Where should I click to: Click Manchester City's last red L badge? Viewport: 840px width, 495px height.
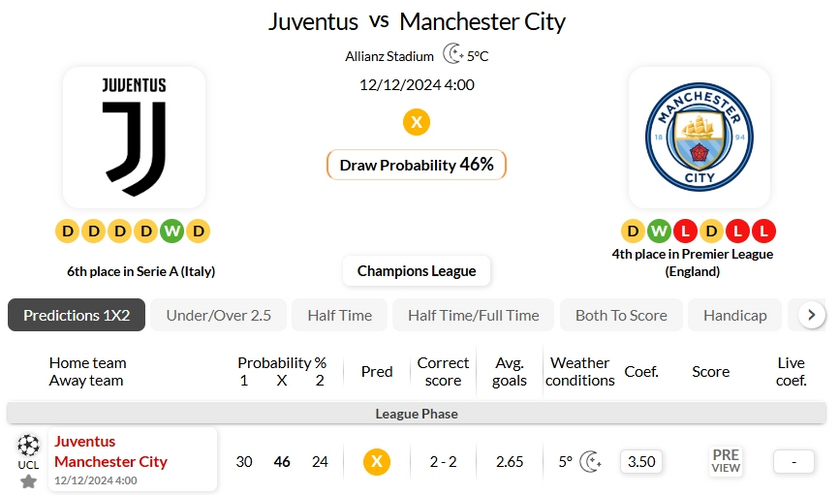(x=763, y=231)
